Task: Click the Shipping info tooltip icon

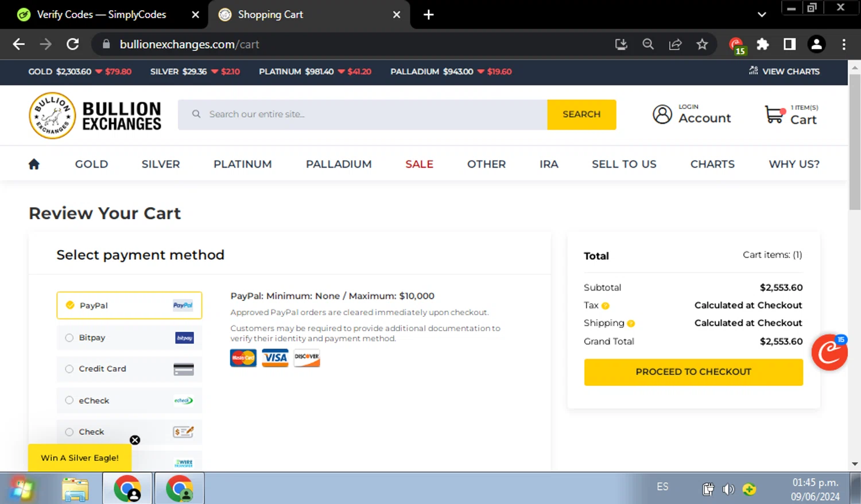Action: coord(631,324)
